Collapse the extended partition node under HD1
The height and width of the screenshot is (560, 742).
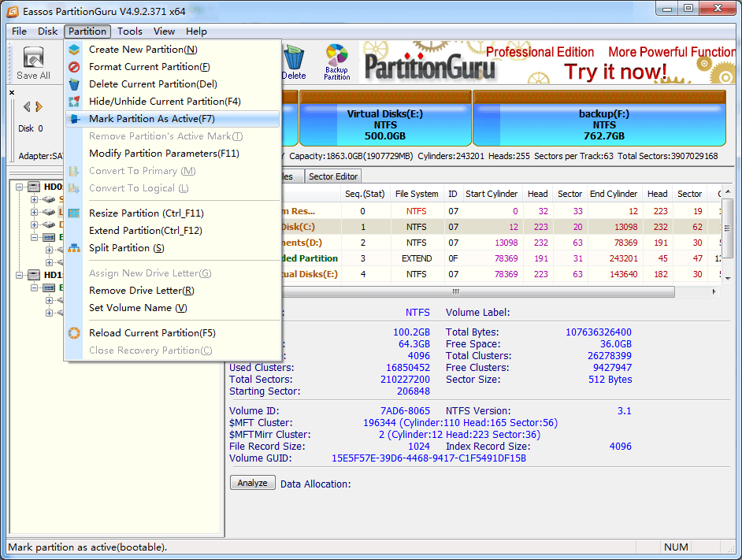pyautogui.click(x=34, y=287)
